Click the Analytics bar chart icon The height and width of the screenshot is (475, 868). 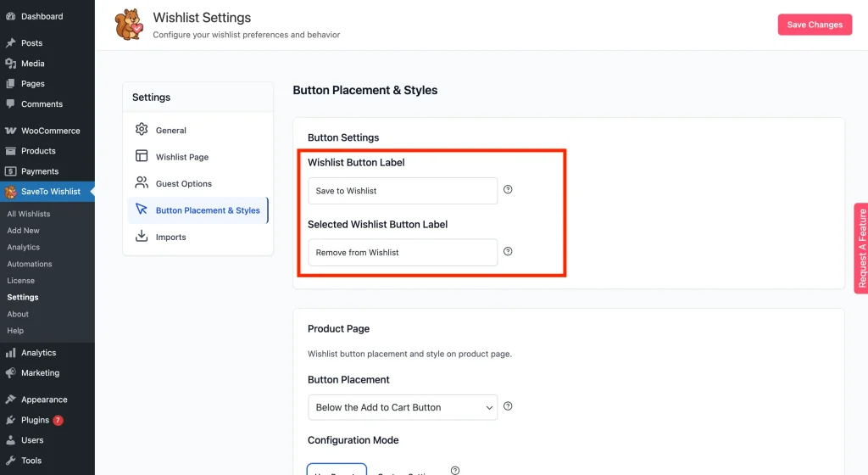click(10, 353)
